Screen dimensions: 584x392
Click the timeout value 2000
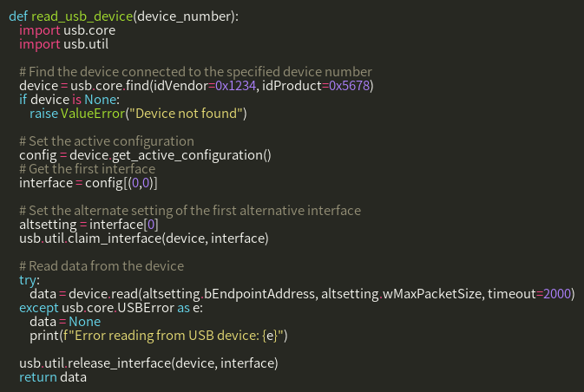coord(557,294)
